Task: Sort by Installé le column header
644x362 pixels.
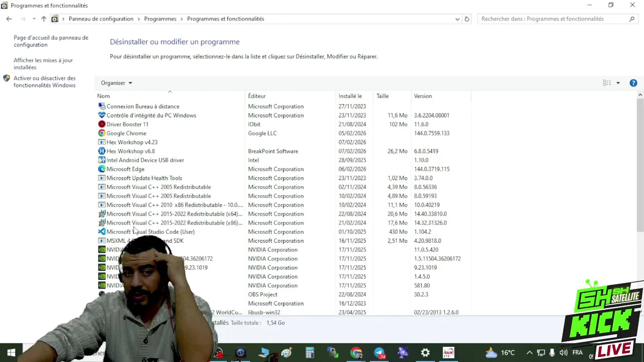Action: (x=355, y=96)
